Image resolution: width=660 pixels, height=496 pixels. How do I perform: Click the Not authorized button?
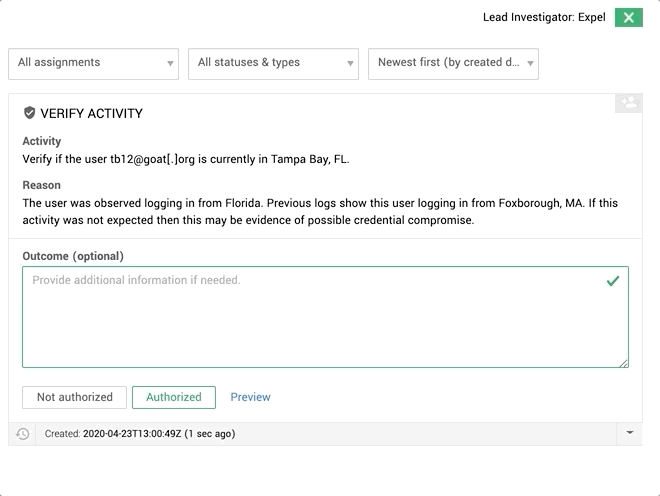(x=75, y=397)
